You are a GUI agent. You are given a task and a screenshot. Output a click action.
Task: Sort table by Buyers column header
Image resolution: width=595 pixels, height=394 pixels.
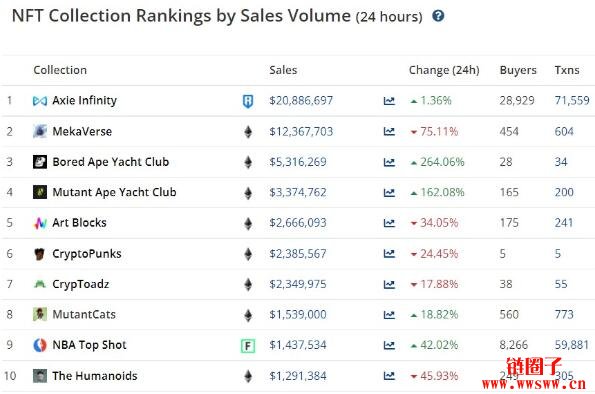(518, 70)
